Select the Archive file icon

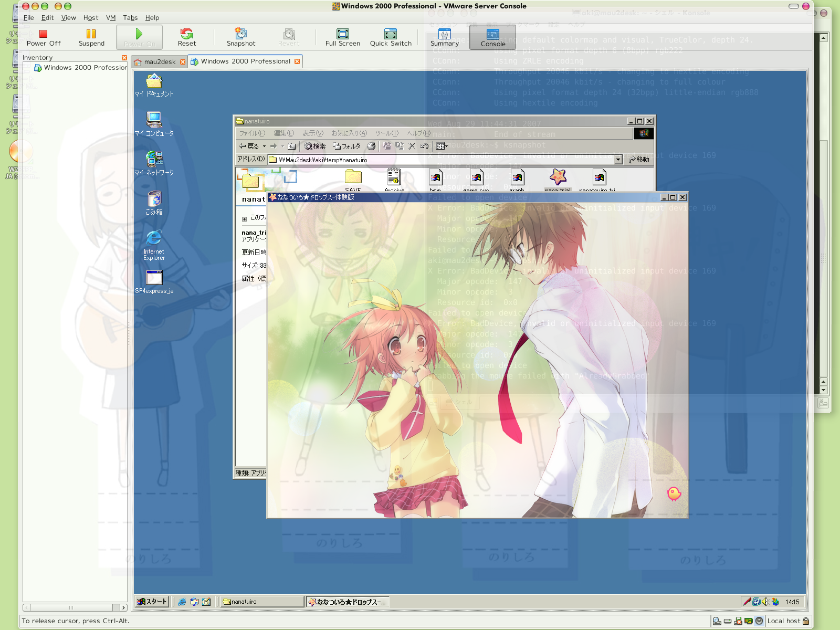(394, 181)
